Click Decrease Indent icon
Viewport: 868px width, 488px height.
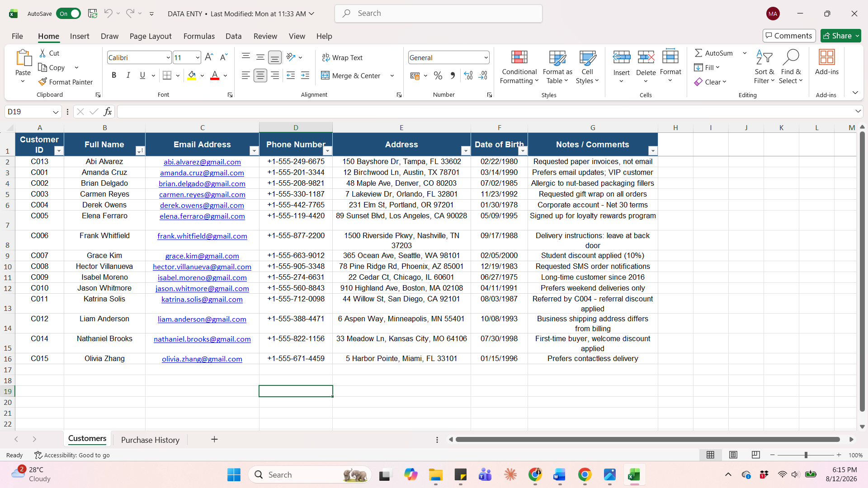(291, 75)
